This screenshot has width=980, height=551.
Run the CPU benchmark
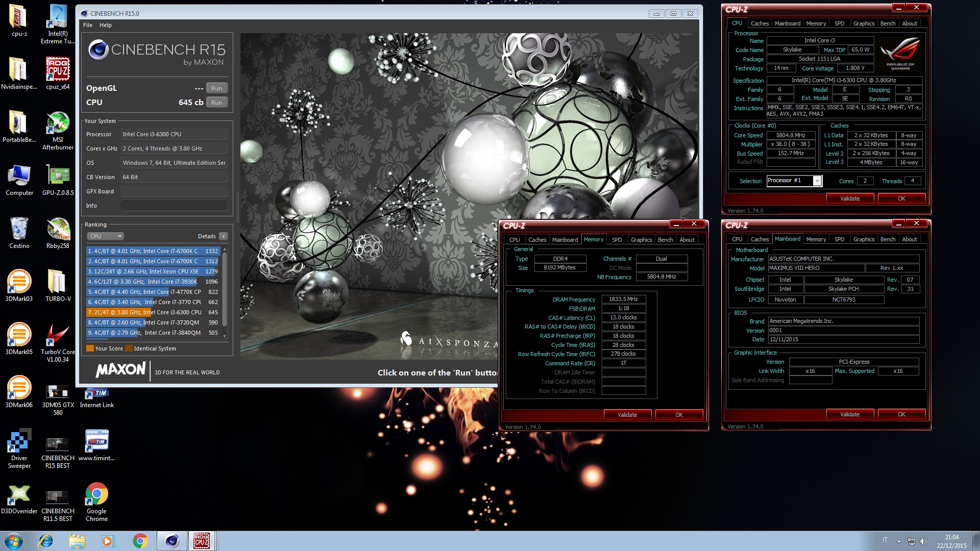pyautogui.click(x=216, y=103)
